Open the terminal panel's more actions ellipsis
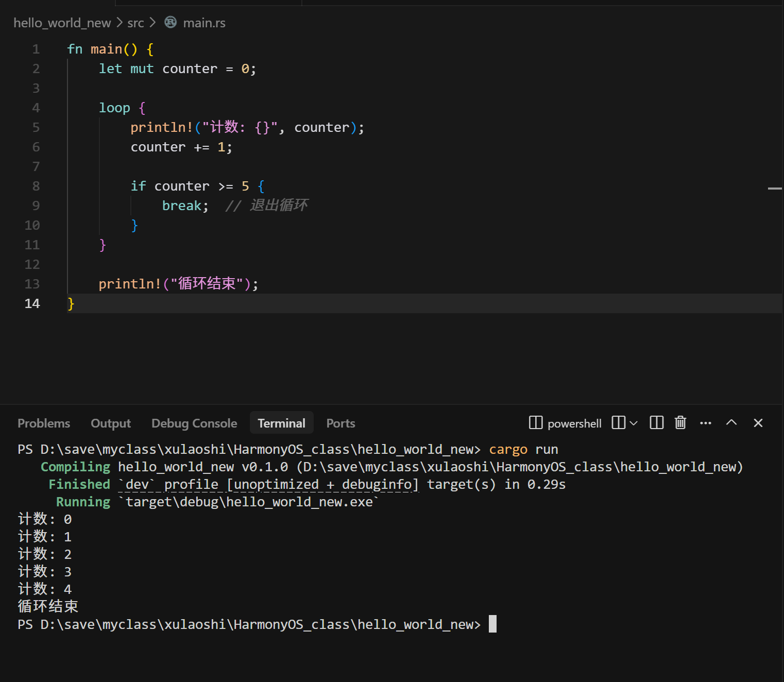Screen dimensions: 784x682 [x=706, y=423]
